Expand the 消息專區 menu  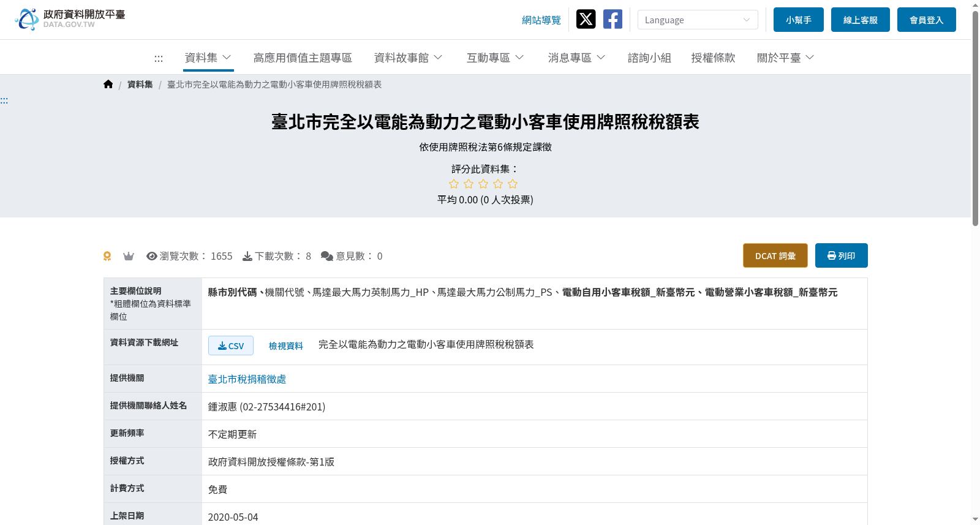tap(577, 58)
